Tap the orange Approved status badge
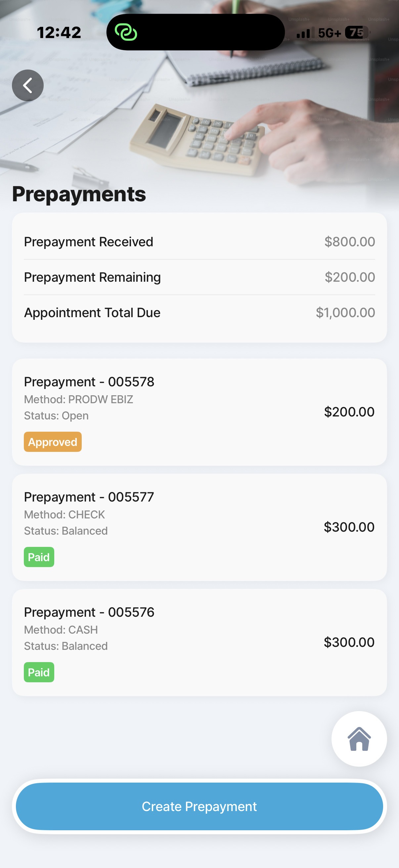399x868 pixels. click(53, 442)
